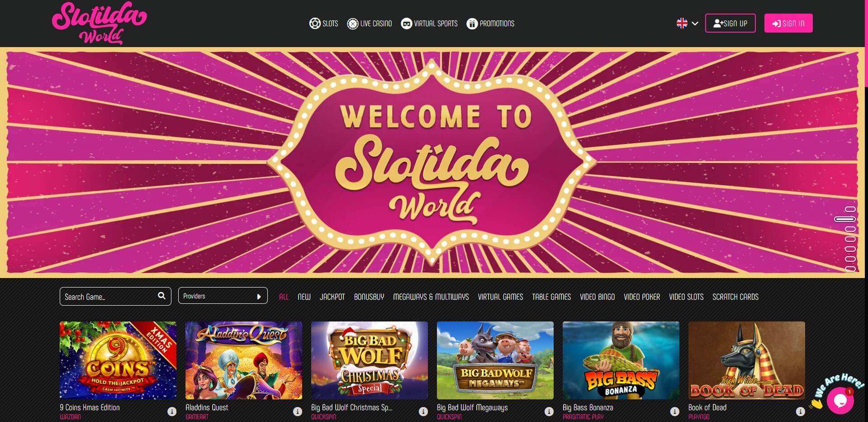Select the last banner slide indicator

pyautogui.click(x=850, y=269)
